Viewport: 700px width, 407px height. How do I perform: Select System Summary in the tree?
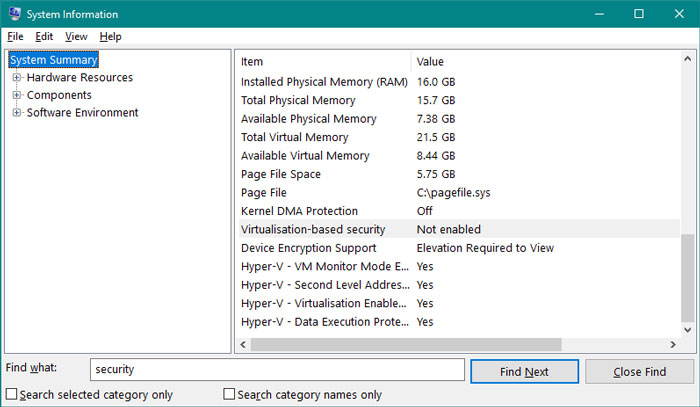click(x=54, y=60)
